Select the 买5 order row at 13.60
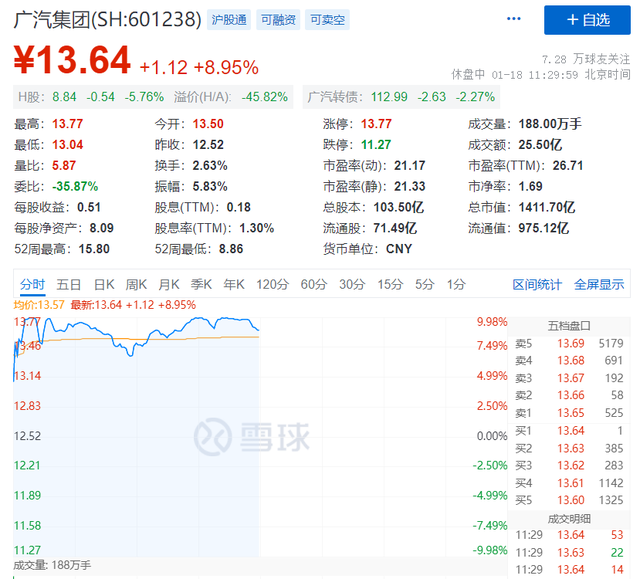This screenshot has width=640, height=579. pos(569,500)
